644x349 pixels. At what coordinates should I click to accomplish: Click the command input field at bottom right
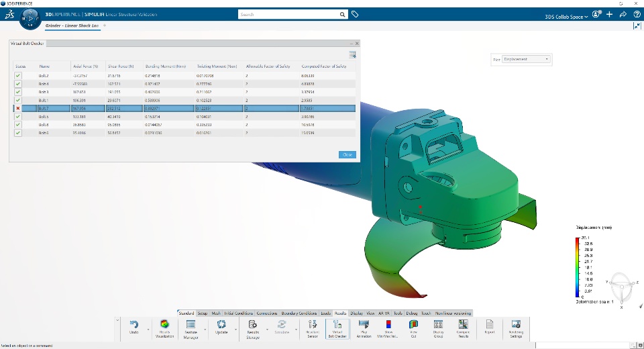[x=583, y=345]
